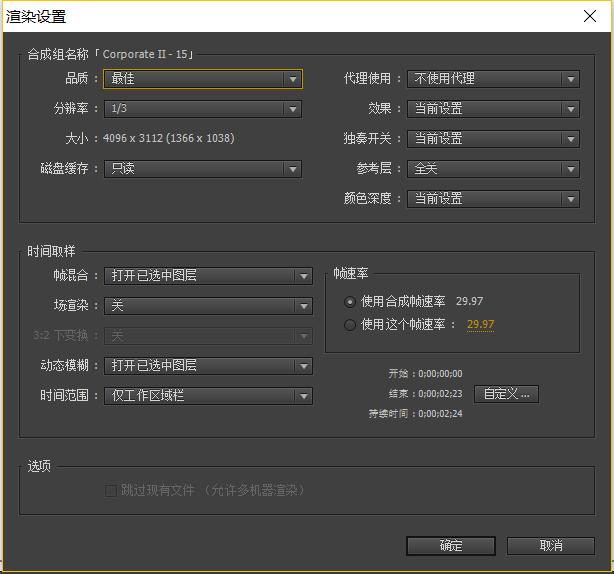The width and height of the screenshot is (614, 574).
Task: Open the 代理使用 proxy use dropdown
Action: pyautogui.click(x=493, y=79)
